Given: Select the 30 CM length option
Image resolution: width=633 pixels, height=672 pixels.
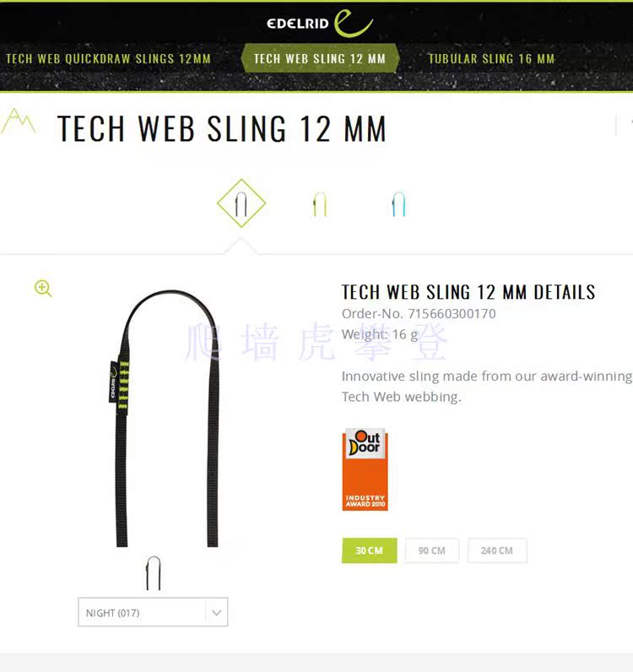Looking at the screenshot, I should [x=369, y=550].
